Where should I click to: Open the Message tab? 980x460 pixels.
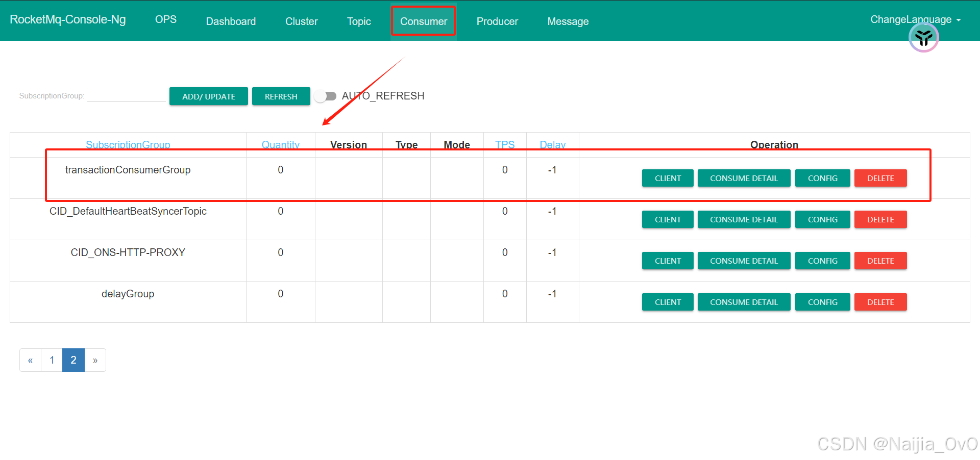568,21
